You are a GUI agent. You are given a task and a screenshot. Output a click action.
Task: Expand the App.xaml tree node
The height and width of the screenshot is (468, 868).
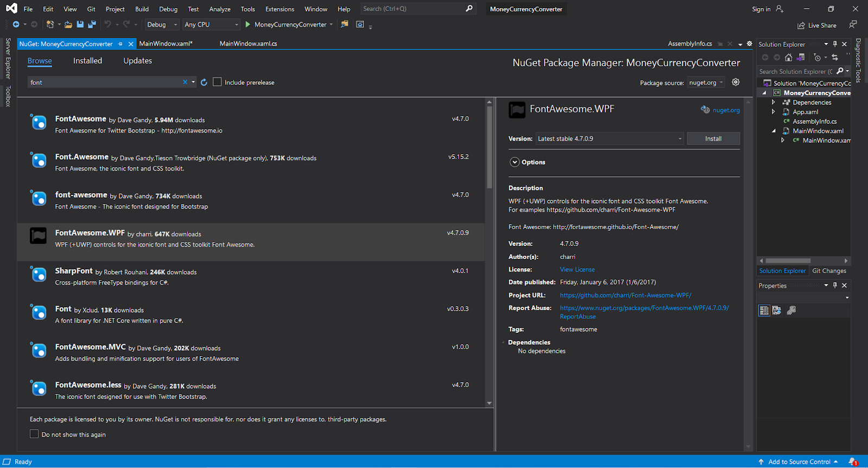[x=773, y=112]
